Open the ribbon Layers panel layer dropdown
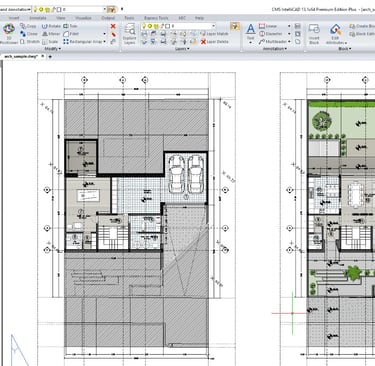 coord(214,26)
